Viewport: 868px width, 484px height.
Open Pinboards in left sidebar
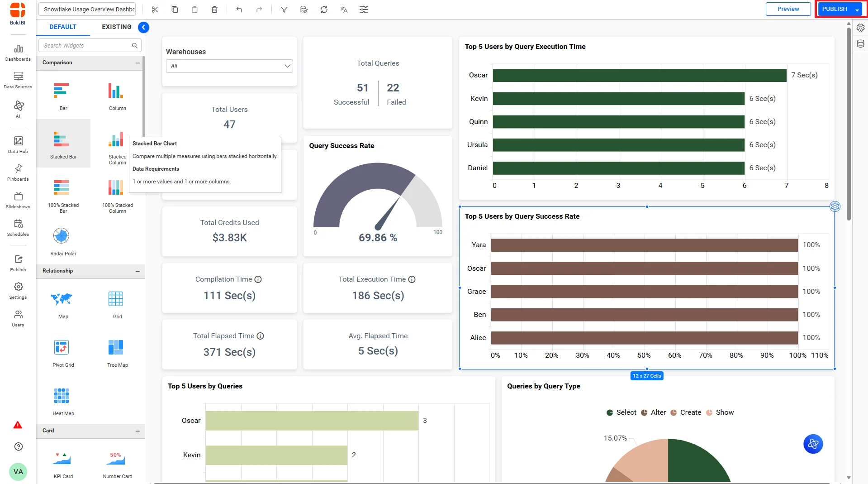point(18,173)
